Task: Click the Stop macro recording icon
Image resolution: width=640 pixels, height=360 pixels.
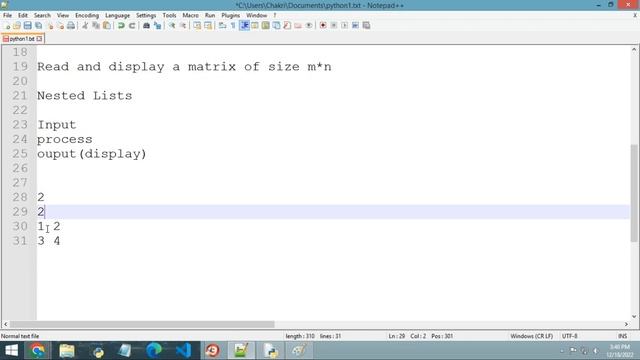Action: (333, 26)
